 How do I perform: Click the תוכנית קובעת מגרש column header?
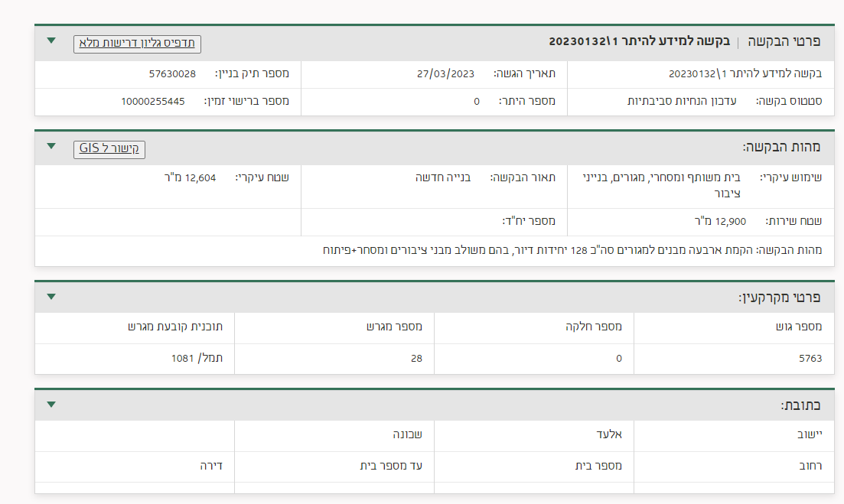click(177, 327)
